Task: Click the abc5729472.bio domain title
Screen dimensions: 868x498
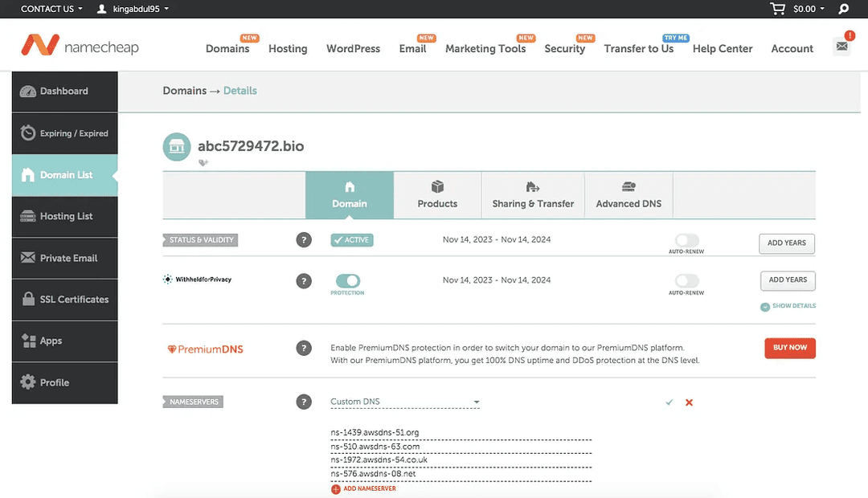Action: (x=251, y=146)
